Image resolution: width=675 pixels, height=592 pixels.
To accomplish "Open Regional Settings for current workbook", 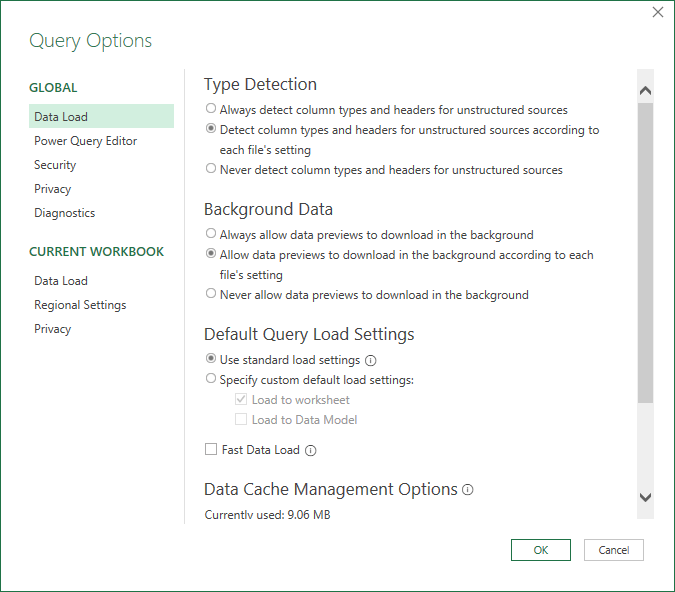I will (x=80, y=305).
